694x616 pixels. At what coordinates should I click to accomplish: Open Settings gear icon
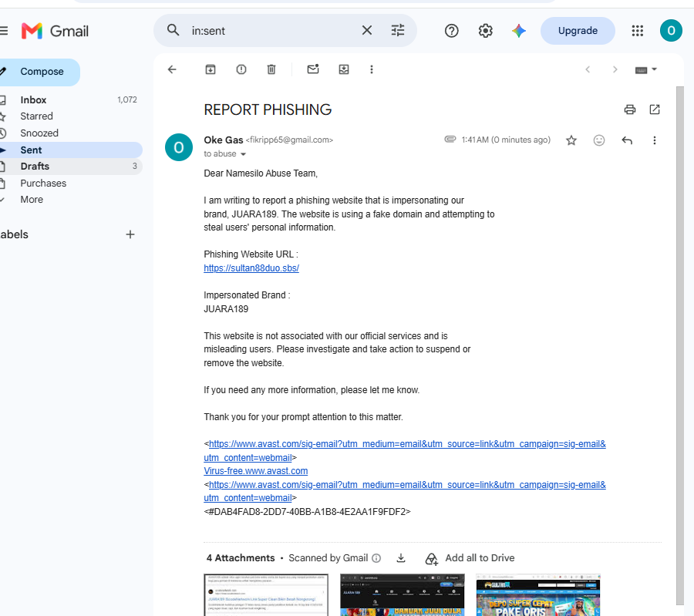[486, 31]
